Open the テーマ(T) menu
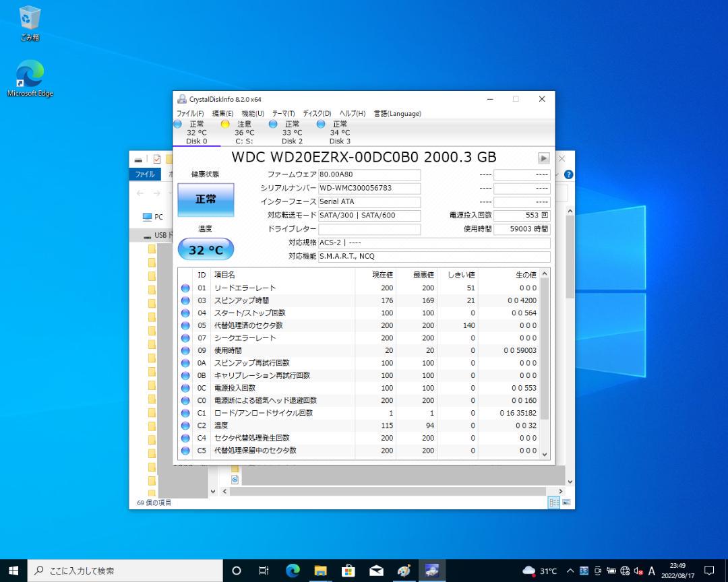The height and width of the screenshot is (582, 728). coord(284,114)
